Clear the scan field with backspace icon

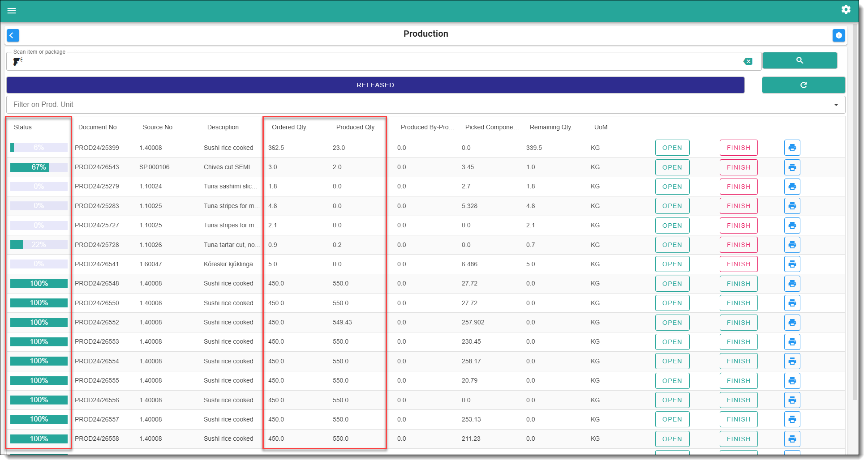pyautogui.click(x=748, y=61)
